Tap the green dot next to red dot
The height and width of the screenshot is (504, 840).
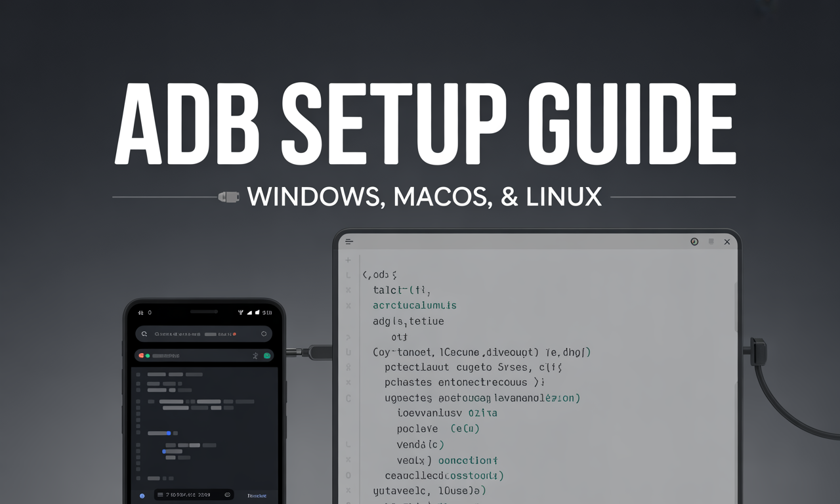[x=148, y=356]
